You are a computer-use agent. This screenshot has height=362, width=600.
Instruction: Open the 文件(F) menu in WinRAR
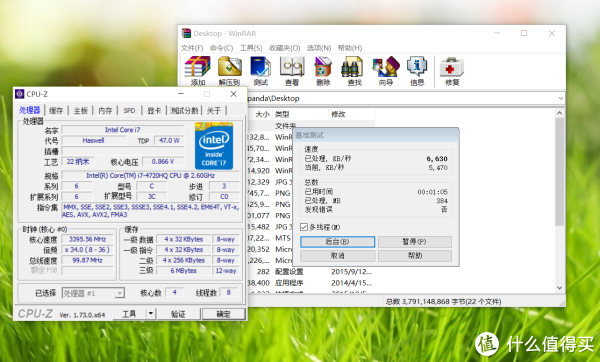pos(192,48)
